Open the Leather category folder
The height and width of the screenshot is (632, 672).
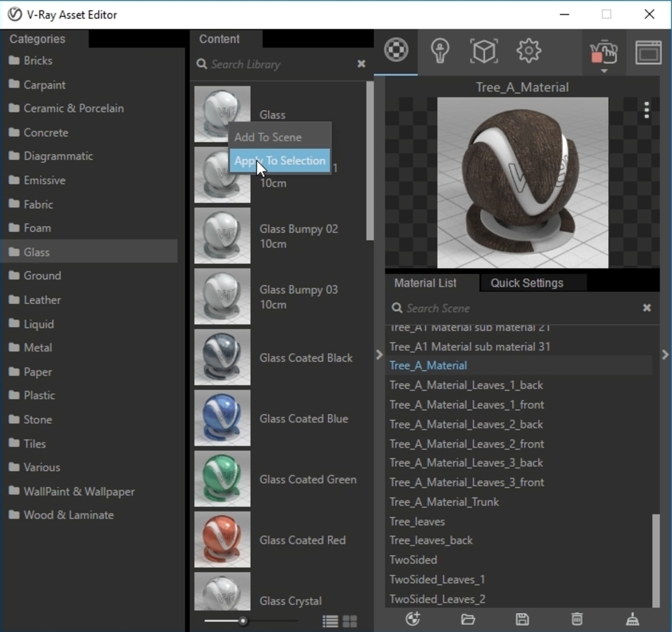coord(35,300)
